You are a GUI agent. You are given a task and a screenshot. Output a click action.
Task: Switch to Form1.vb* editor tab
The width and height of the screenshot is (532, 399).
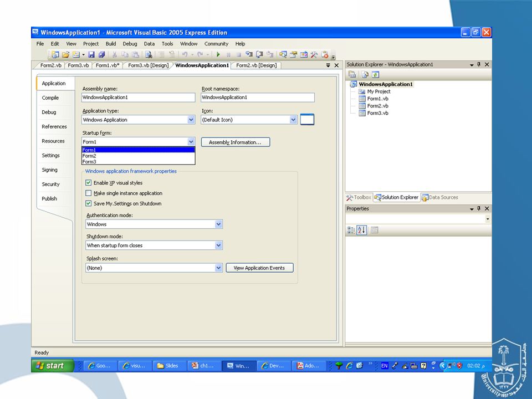(108, 65)
